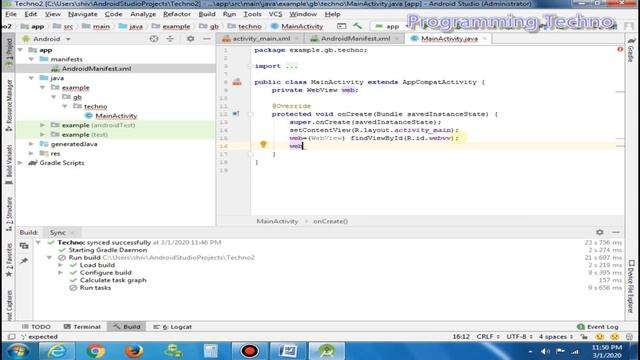Open the app run configuration dropdown

pyautogui.click(x=392, y=26)
